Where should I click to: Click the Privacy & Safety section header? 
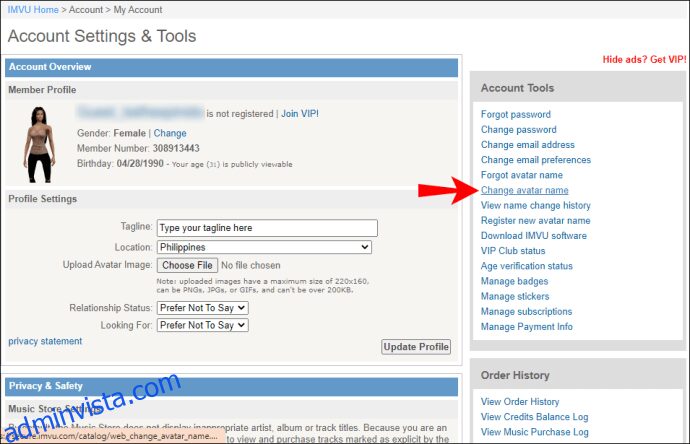click(231, 386)
